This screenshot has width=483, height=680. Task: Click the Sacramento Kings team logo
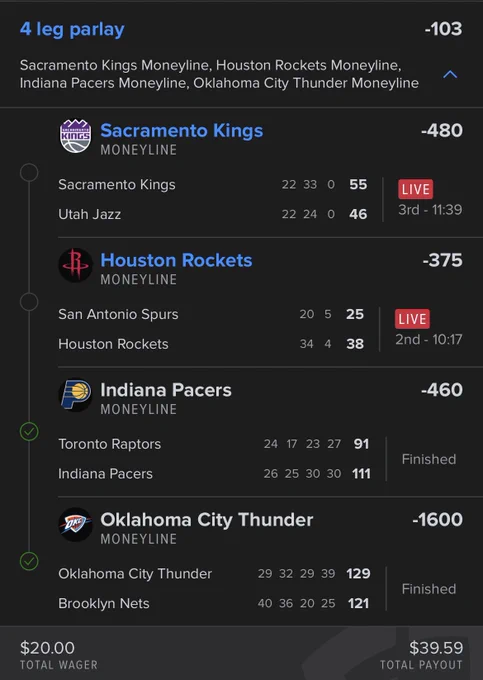coord(75,136)
